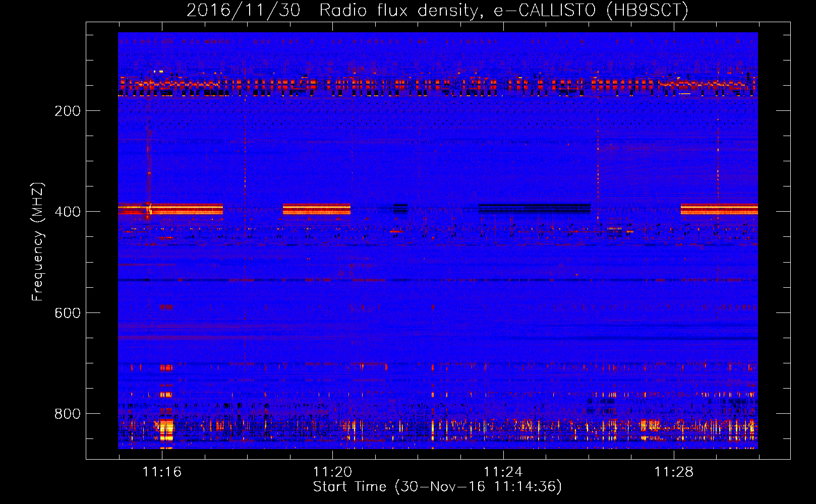The width and height of the screenshot is (816, 504).
Task: Click the 11:16 time tick label
Action: (162, 472)
